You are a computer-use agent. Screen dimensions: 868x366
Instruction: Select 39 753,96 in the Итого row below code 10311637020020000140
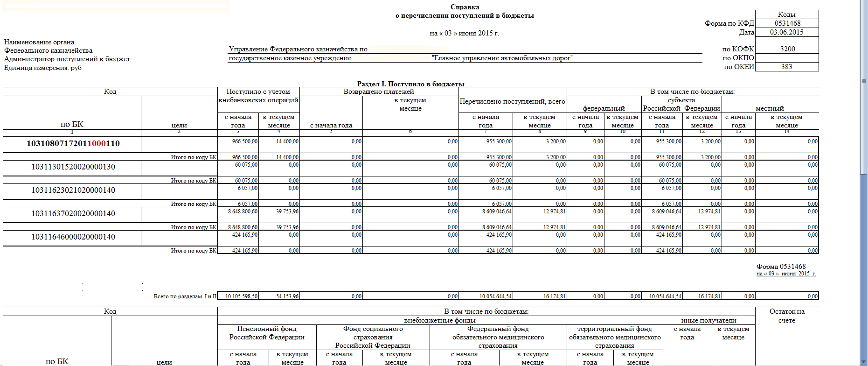coord(287,227)
